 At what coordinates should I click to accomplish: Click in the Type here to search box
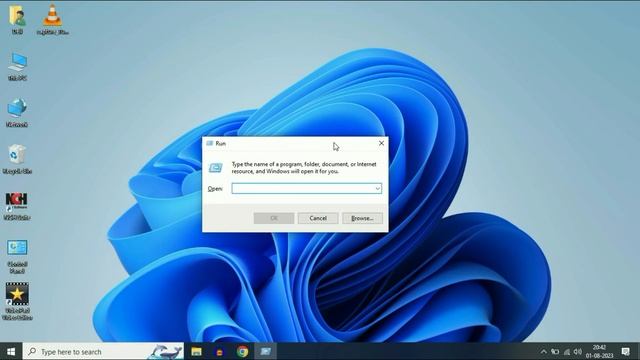[103, 351]
